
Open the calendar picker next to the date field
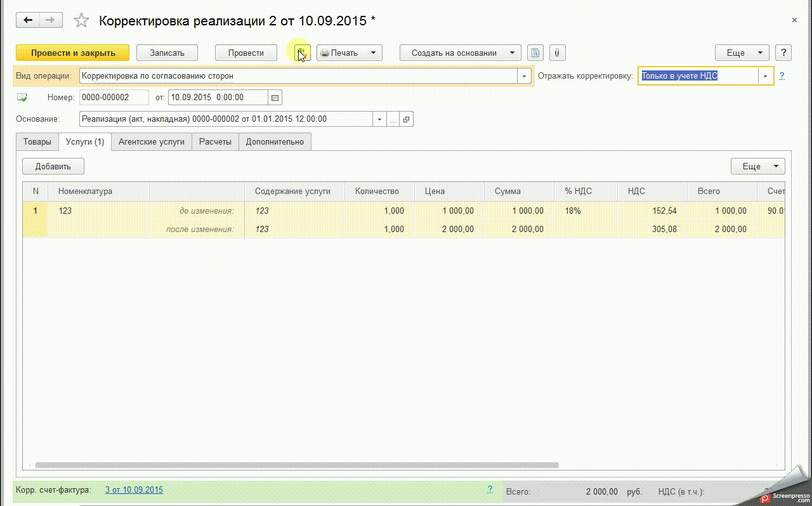[x=275, y=98]
